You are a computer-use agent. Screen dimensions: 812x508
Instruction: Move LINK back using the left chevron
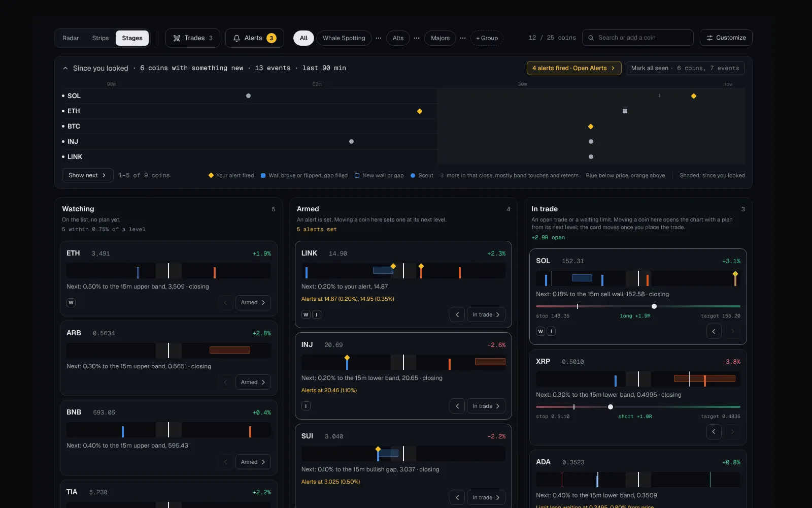[x=457, y=315]
